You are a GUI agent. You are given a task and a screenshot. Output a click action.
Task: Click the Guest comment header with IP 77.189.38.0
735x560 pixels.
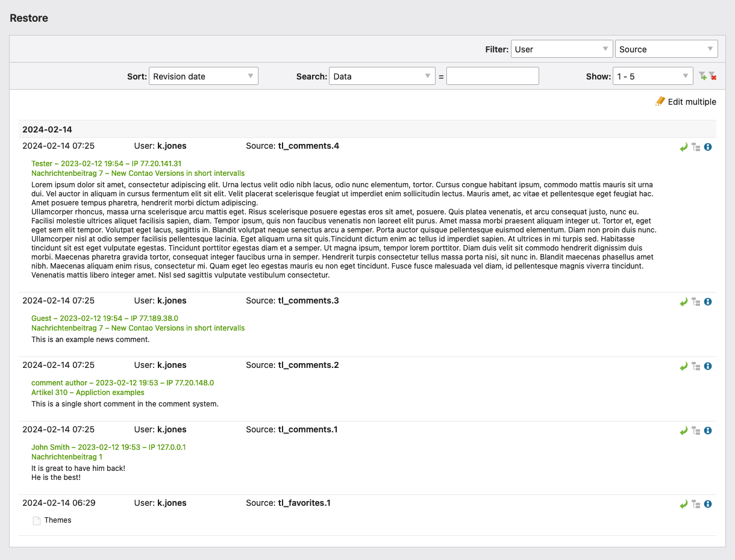105,319
